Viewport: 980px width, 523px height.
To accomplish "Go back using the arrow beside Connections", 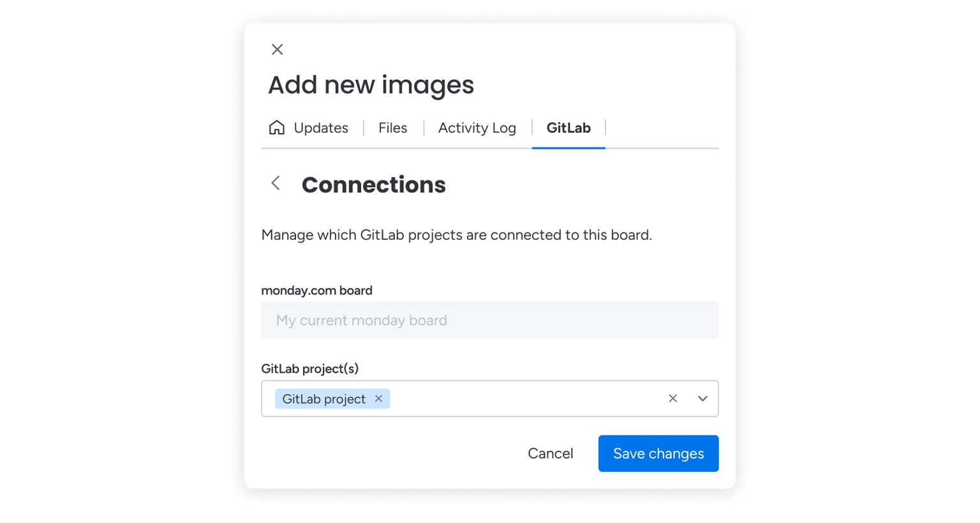I will coord(276,183).
